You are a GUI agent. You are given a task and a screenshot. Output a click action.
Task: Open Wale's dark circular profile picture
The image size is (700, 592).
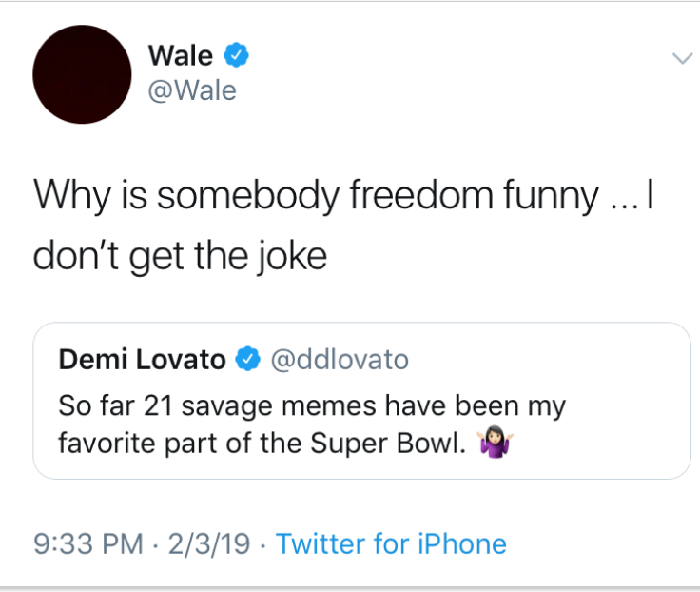(x=82, y=74)
